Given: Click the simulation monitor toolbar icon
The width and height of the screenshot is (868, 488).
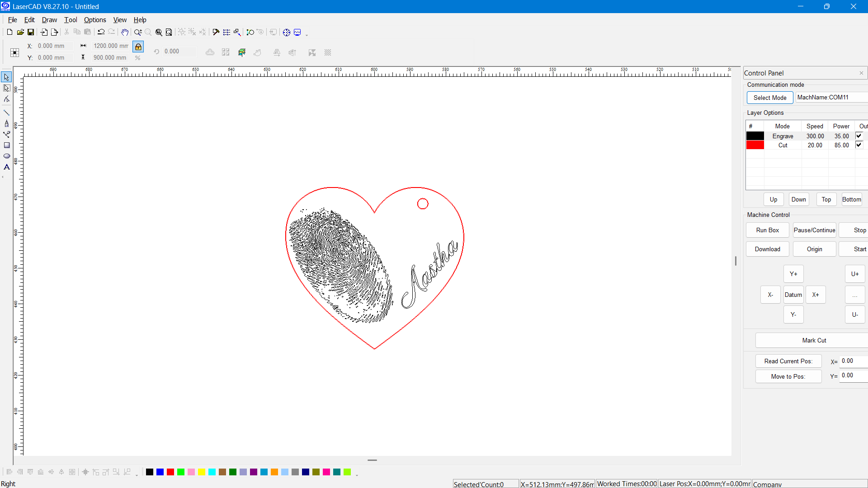Looking at the screenshot, I should (x=297, y=32).
